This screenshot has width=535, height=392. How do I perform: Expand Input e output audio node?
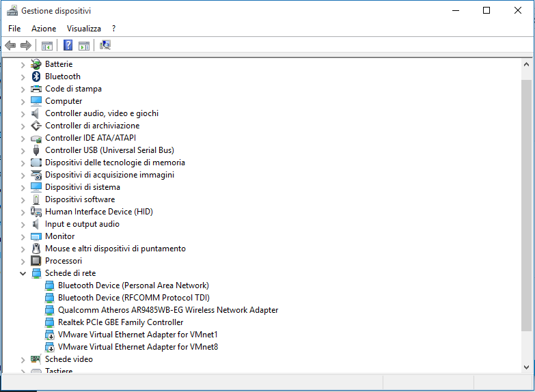(x=23, y=225)
